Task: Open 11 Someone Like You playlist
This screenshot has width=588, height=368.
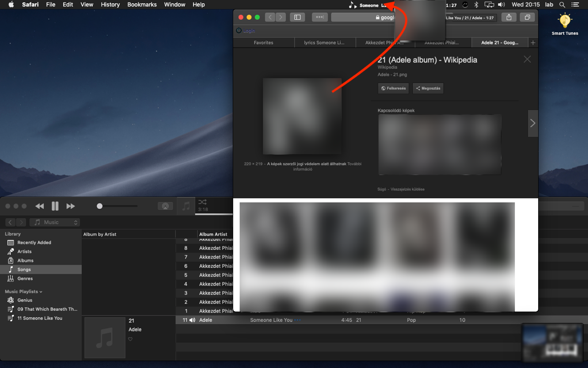Action: click(x=41, y=318)
